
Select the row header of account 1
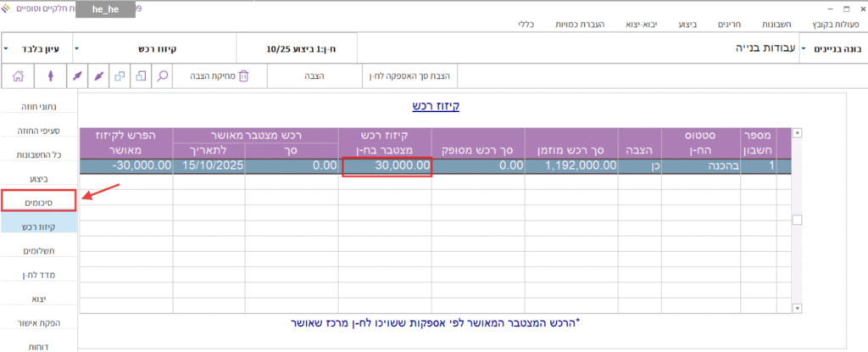pos(783,166)
